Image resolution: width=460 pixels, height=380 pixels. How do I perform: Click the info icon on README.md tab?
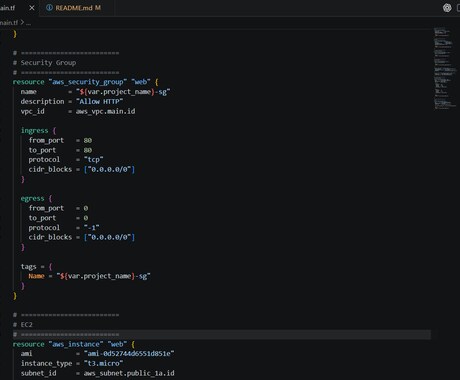[49, 8]
